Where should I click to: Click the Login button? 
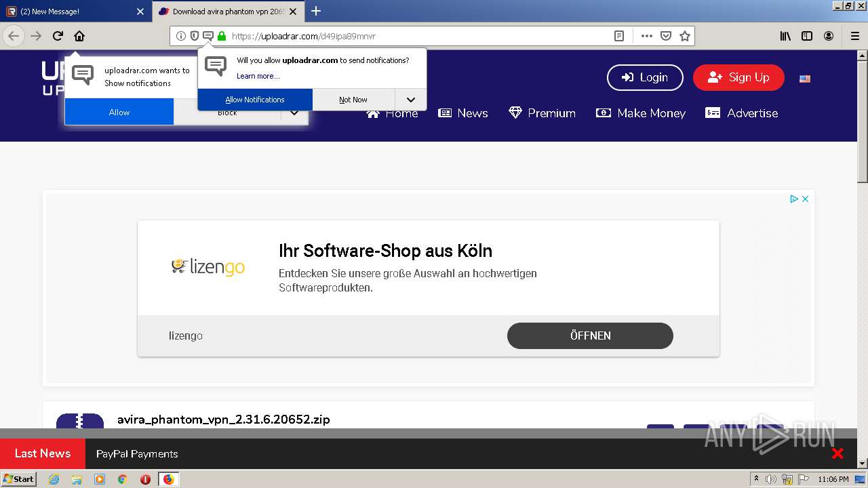646,77
